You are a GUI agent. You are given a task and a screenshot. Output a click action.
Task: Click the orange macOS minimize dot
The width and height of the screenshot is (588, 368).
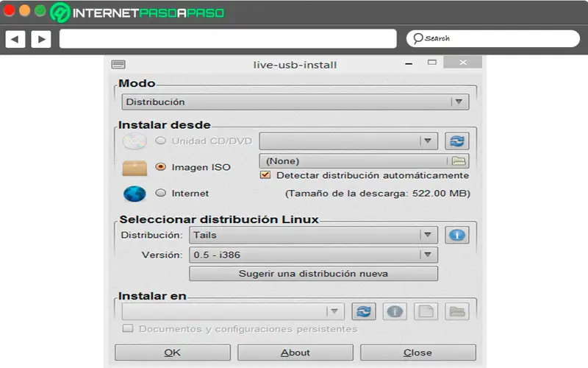(25, 10)
